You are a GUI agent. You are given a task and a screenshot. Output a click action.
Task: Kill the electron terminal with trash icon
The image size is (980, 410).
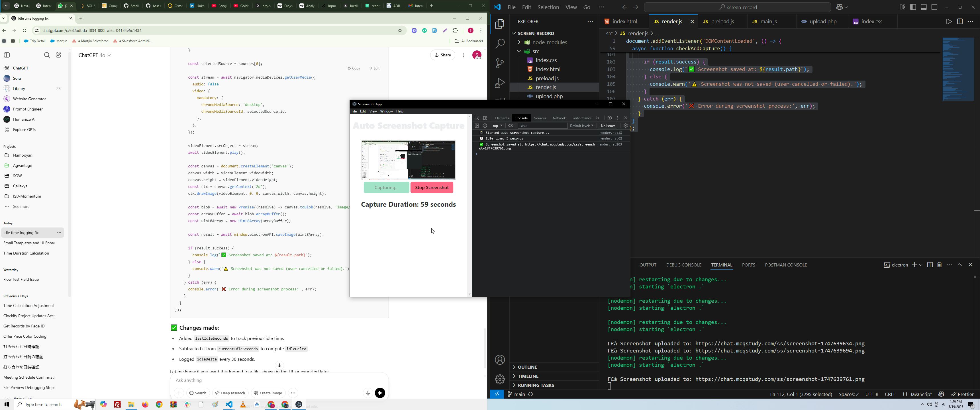[x=940, y=265]
